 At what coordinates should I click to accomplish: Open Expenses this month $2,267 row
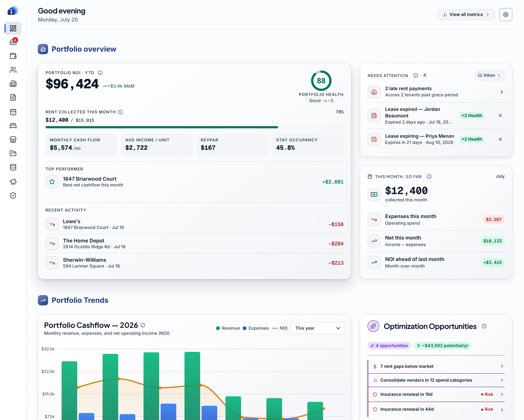coord(436,220)
